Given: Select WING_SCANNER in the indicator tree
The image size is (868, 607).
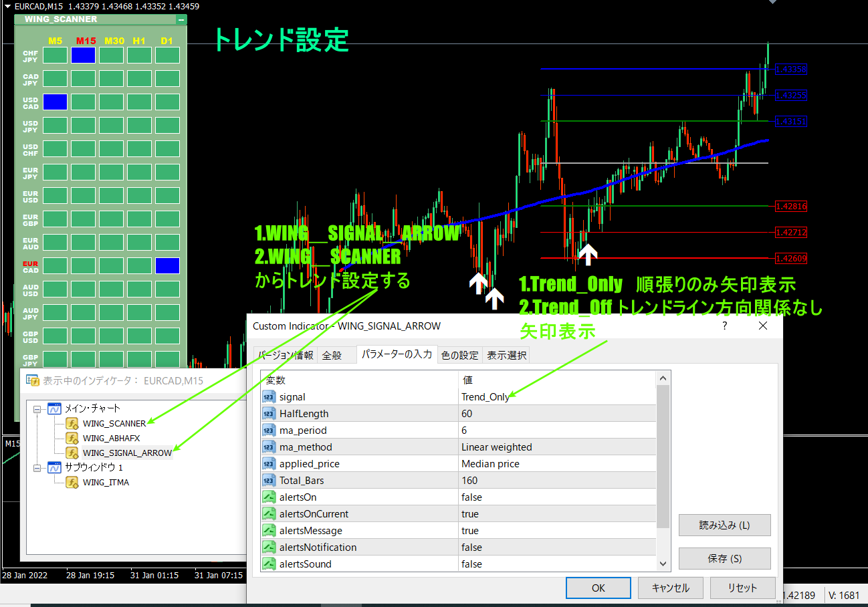Looking at the screenshot, I should click(x=114, y=423).
